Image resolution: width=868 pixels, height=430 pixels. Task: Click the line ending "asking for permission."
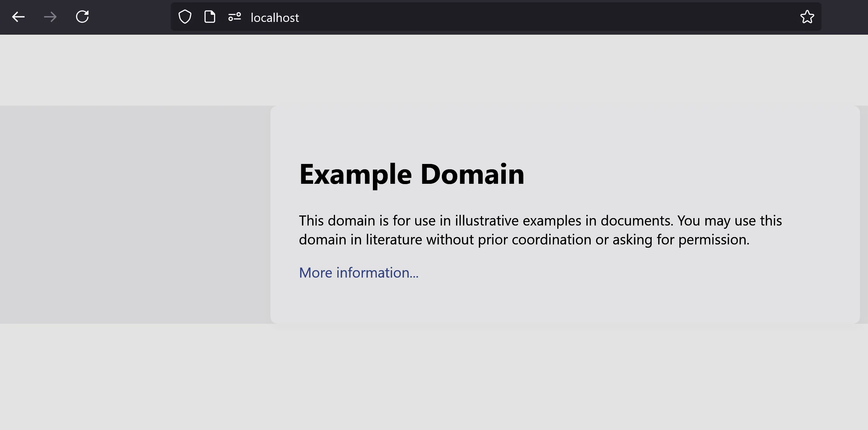(x=524, y=240)
